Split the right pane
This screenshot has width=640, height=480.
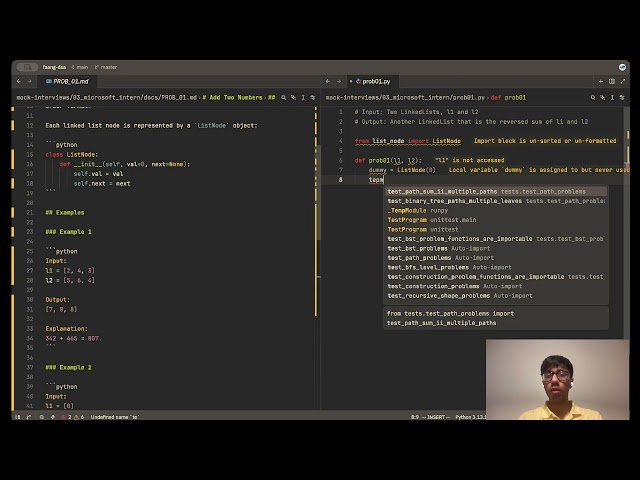(x=612, y=81)
